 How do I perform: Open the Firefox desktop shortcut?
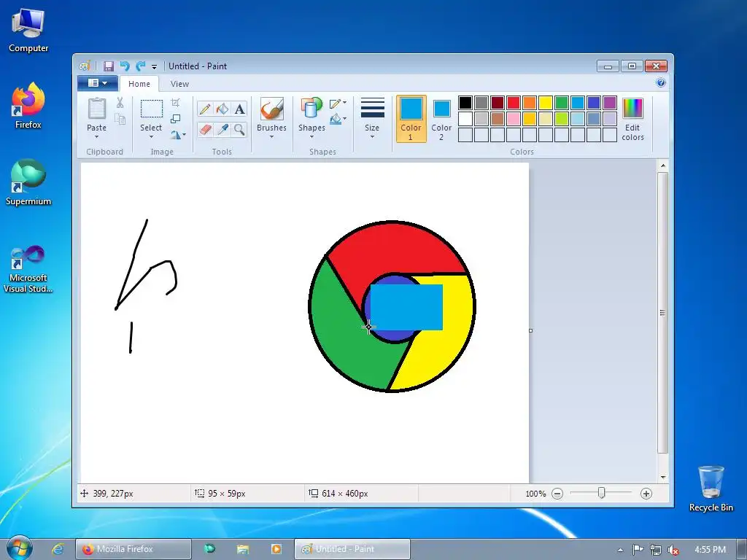click(28, 105)
